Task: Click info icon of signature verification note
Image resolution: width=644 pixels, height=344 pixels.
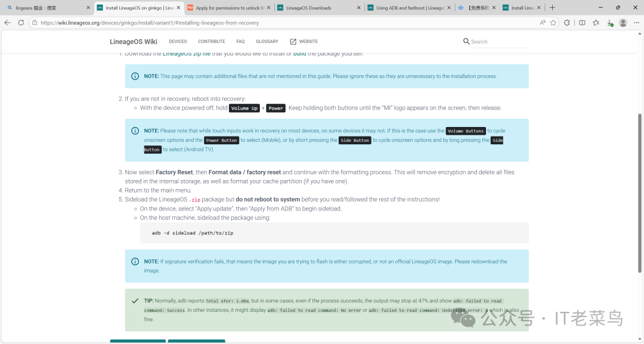Action: tap(135, 262)
